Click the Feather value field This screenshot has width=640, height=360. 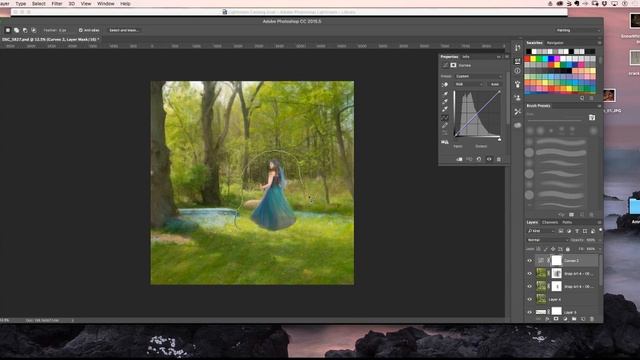tap(62, 30)
